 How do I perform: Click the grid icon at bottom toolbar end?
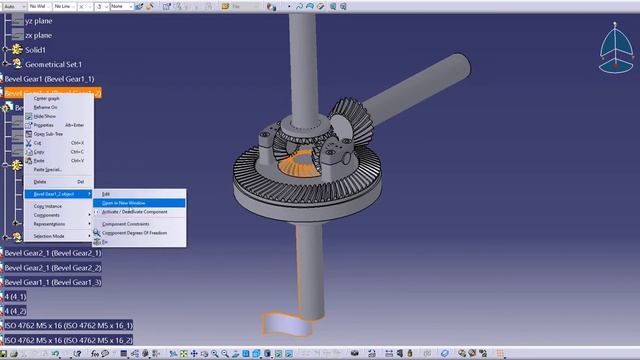500,353
